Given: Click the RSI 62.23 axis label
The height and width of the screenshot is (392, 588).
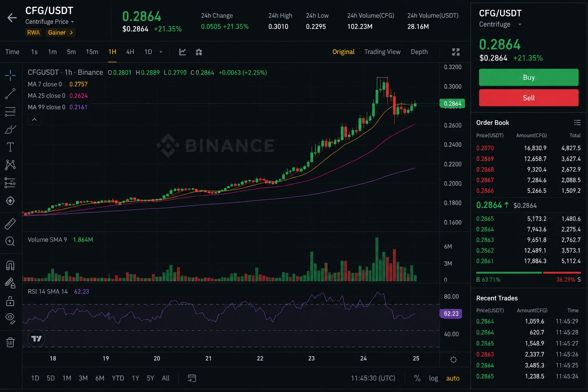Looking at the screenshot, I should pyautogui.click(x=451, y=314).
